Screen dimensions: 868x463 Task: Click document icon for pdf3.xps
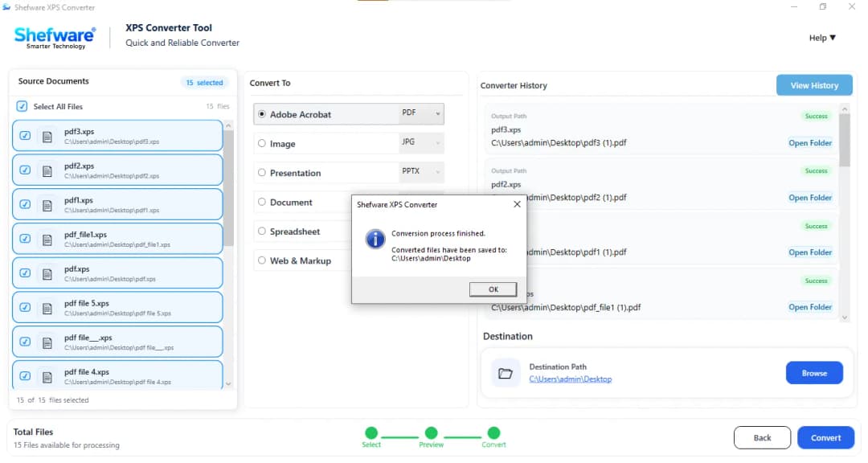47,136
